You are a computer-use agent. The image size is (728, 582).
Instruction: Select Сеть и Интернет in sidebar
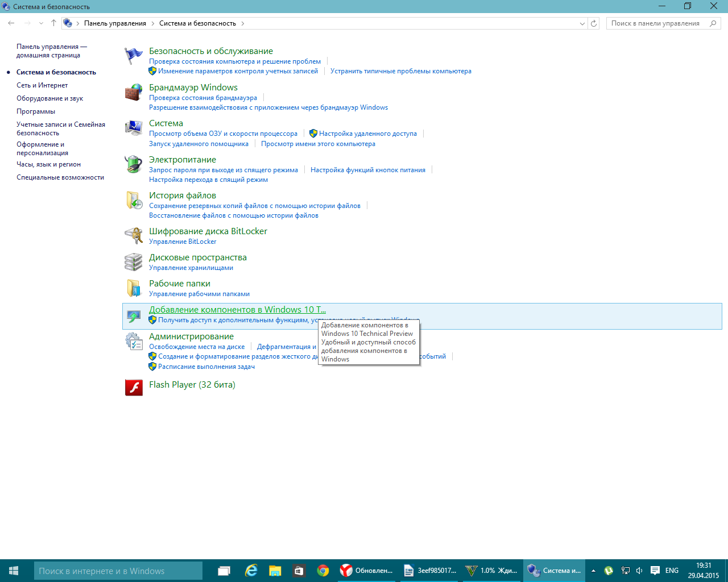[42, 85]
